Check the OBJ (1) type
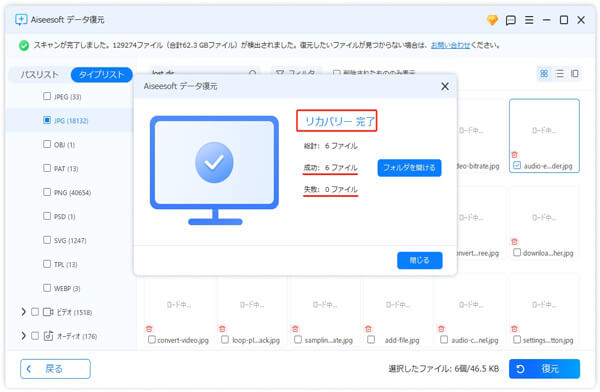600x392 pixels. pyautogui.click(x=47, y=144)
